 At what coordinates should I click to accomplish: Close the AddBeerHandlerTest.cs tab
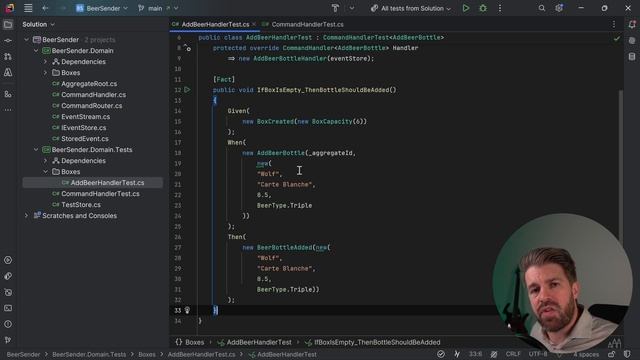254,24
